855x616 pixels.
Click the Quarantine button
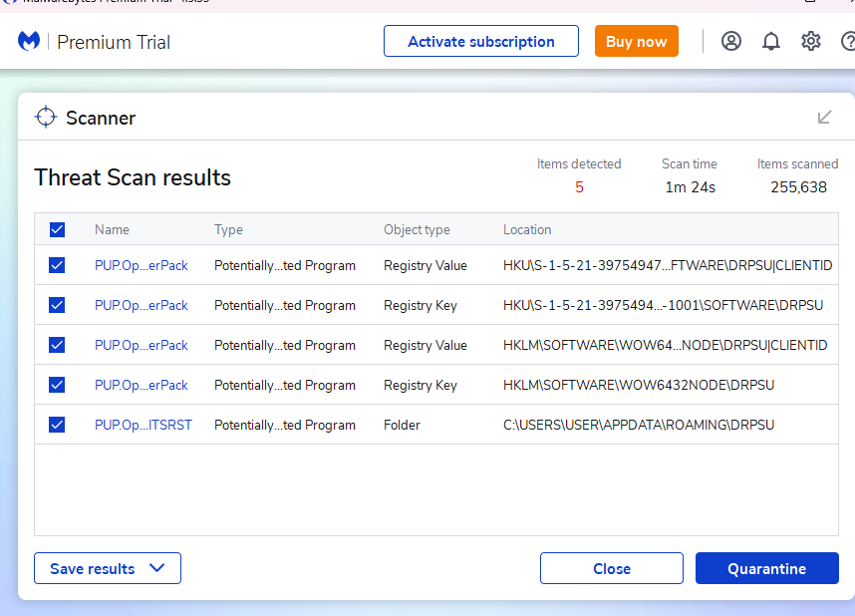pos(766,568)
